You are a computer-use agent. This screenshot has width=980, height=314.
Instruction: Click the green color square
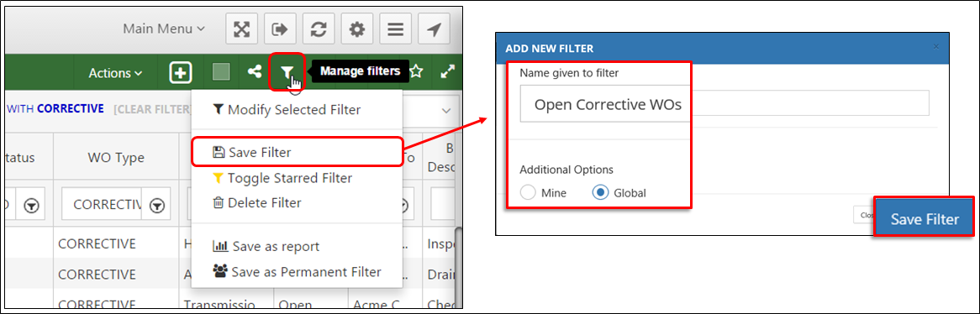(x=220, y=72)
